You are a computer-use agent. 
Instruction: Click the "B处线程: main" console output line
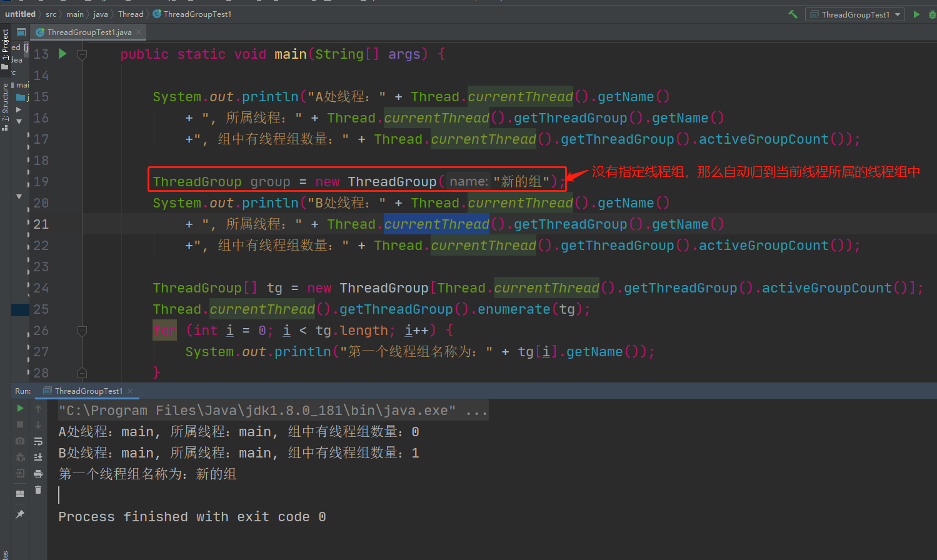click(x=239, y=453)
